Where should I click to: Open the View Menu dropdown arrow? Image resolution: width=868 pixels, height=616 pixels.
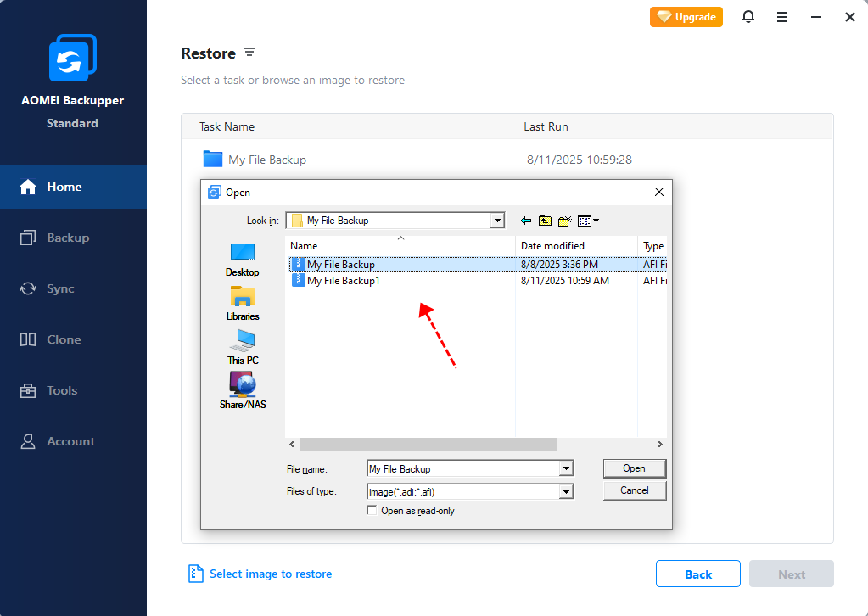coord(596,221)
